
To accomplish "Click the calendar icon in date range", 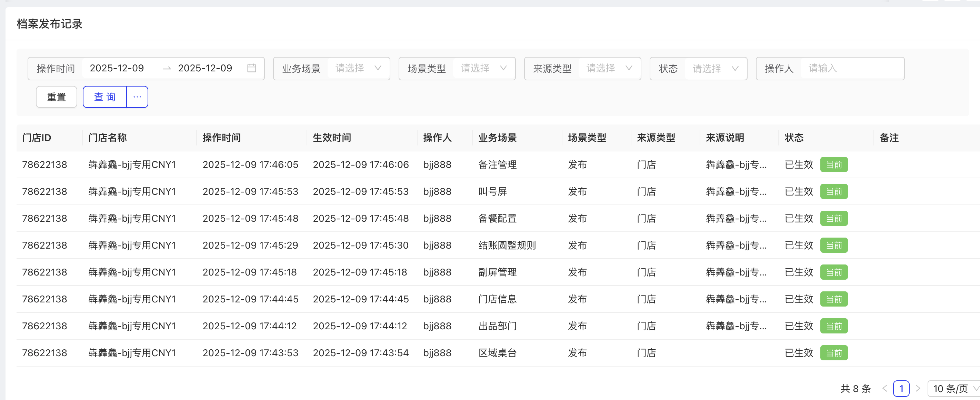I will pyautogui.click(x=251, y=68).
